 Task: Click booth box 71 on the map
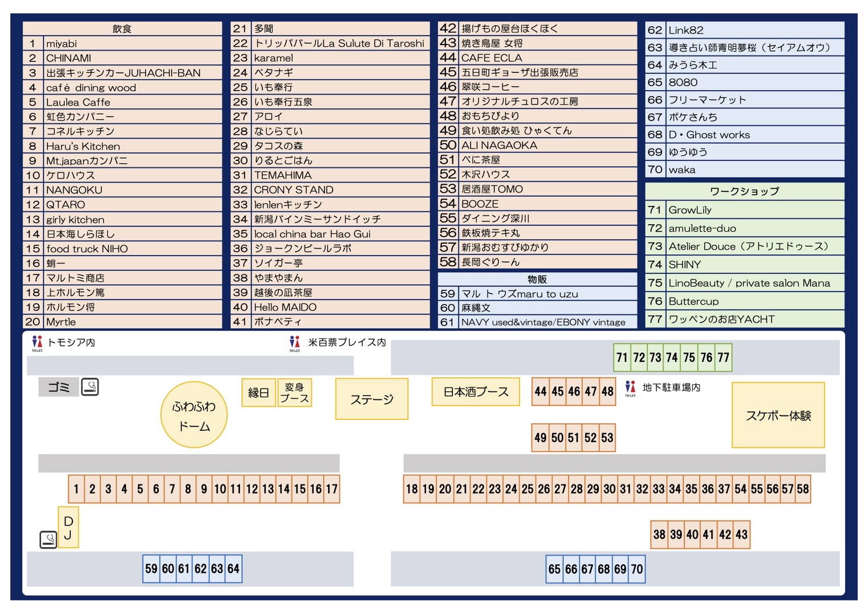pos(622,358)
